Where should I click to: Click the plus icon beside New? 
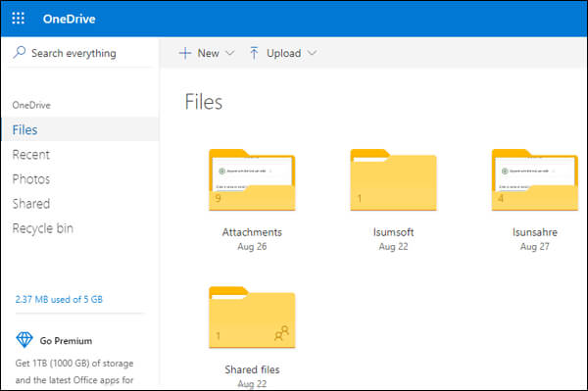[x=185, y=53]
